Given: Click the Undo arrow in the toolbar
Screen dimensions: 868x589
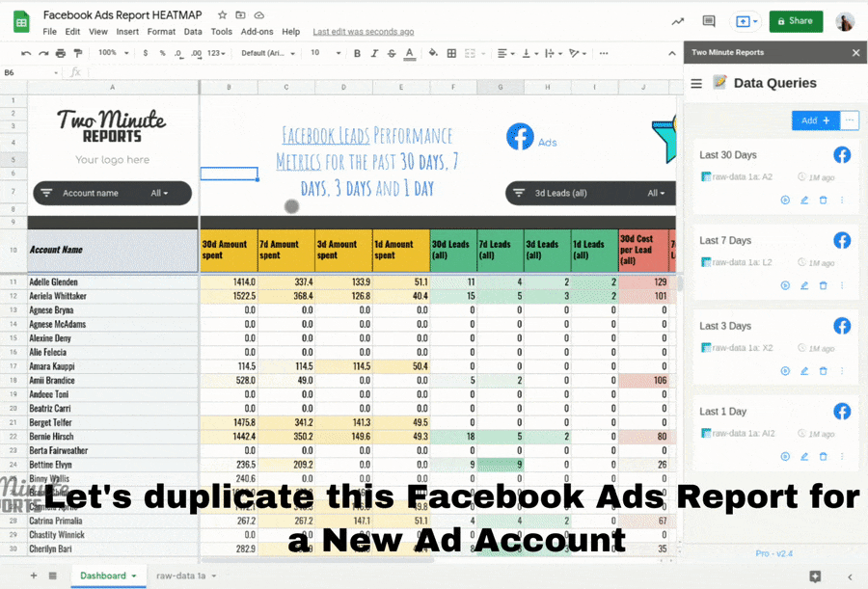Looking at the screenshot, I should click(26, 53).
